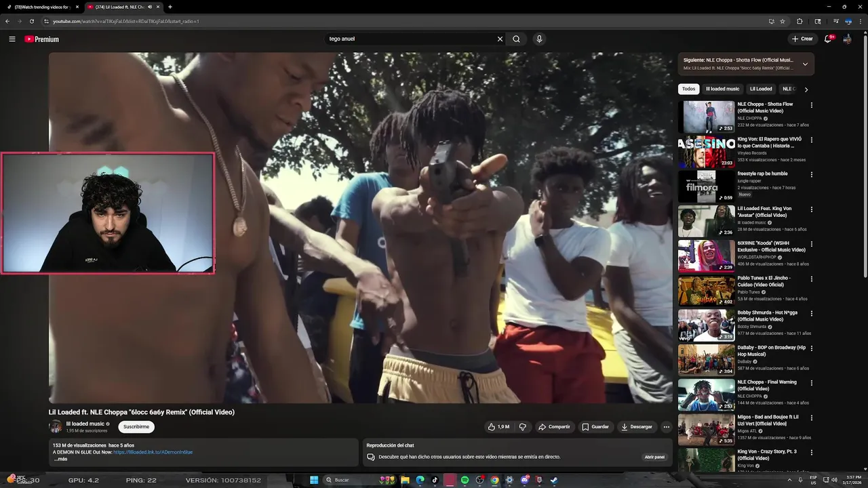Click the main video player
Image resolution: width=868 pixels, height=488 pixels.
click(361, 228)
